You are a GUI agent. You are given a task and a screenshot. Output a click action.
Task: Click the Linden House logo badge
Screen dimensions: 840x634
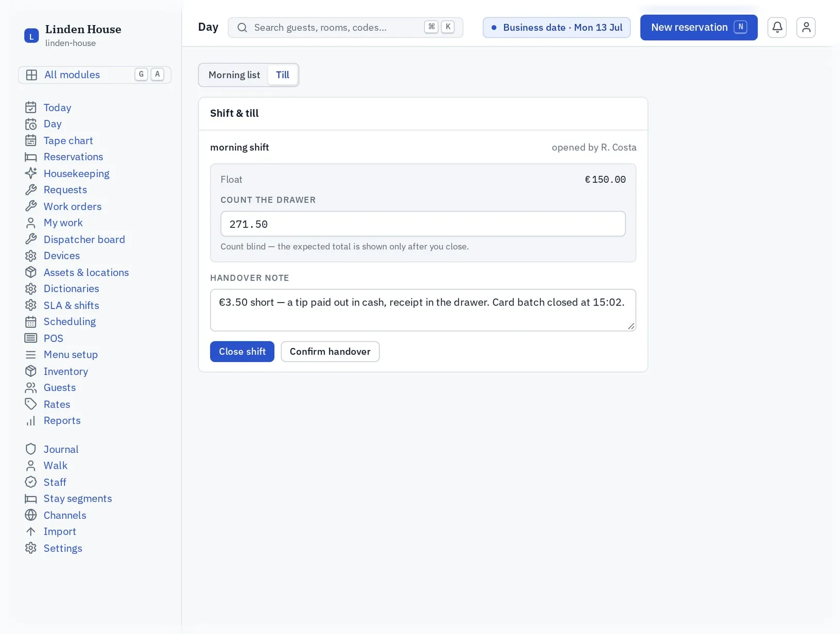pyautogui.click(x=31, y=36)
